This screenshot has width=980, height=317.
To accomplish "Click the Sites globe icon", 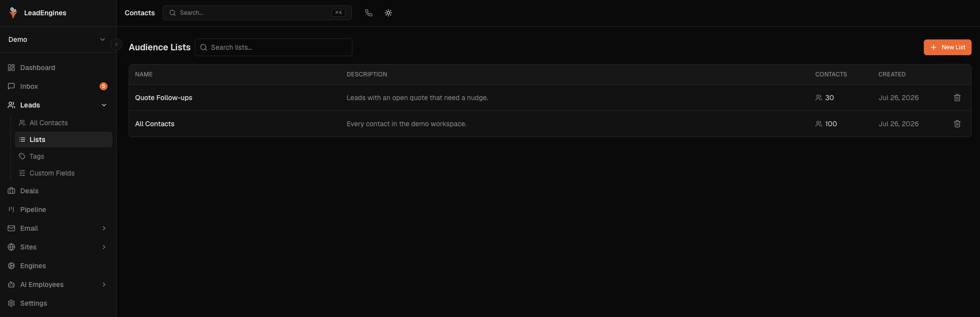I will coord(11,247).
